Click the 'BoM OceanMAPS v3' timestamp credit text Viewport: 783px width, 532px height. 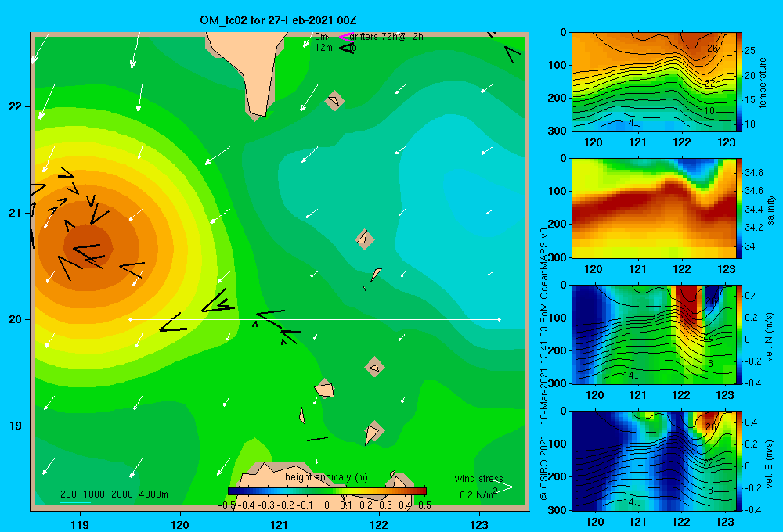click(544, 365)
